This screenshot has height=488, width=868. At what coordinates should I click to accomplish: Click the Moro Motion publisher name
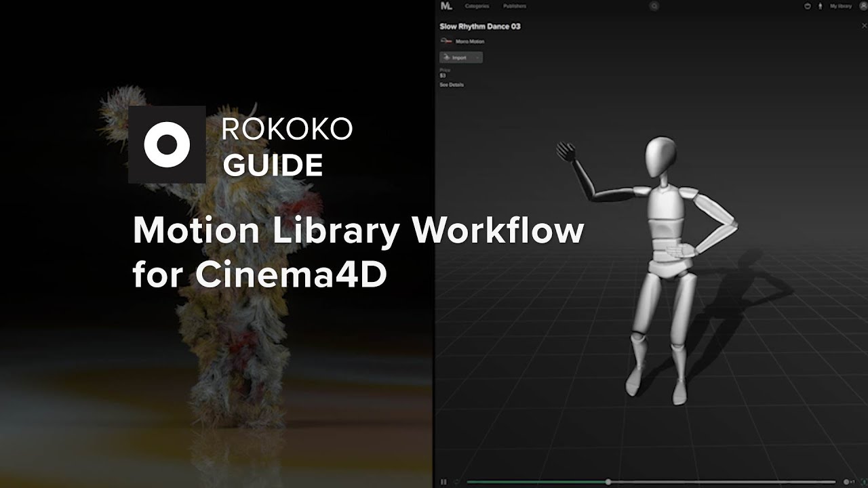tap(470, 41)
